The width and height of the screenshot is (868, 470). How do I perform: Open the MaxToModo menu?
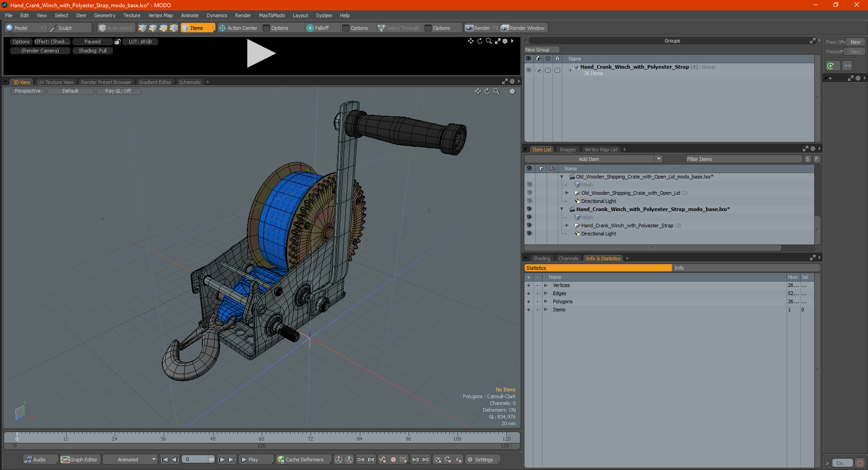tap(272, 15)
